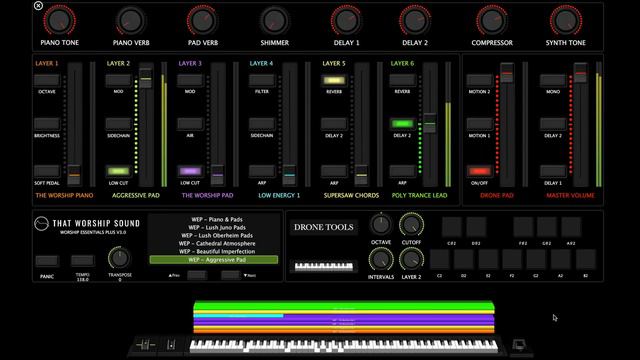Select preset WEP - Lush Juno Pads
Screen dimensions: 640x360
pyautogui.click(x=216, y=227)
